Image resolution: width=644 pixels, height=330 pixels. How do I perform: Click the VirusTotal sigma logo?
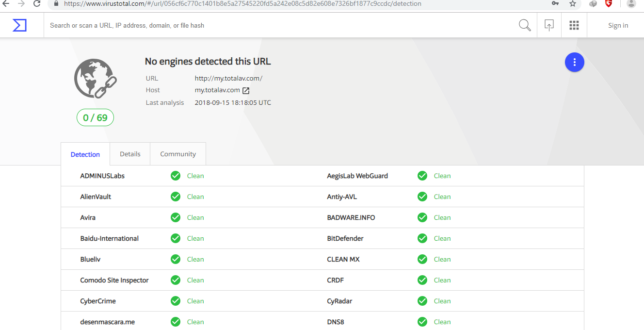19,25
